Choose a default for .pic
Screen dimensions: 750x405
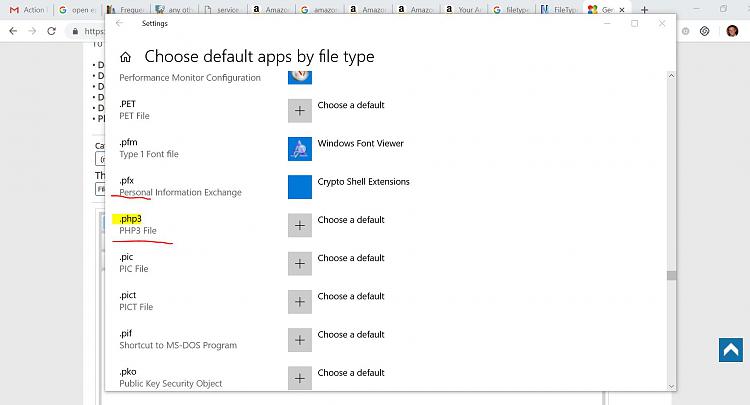click(x=351, y=258)
